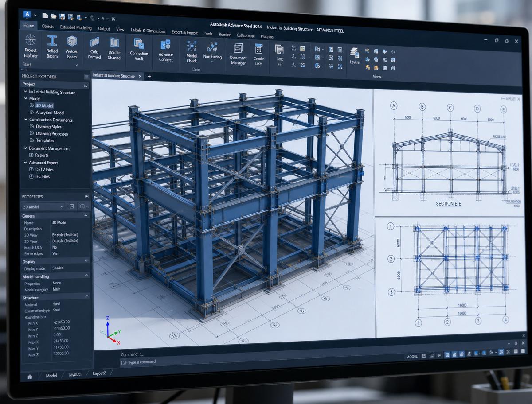Click the Open folder icon in quick access
Image resolution: width=532 pixels, height=404 pixels.
(54, 16)
